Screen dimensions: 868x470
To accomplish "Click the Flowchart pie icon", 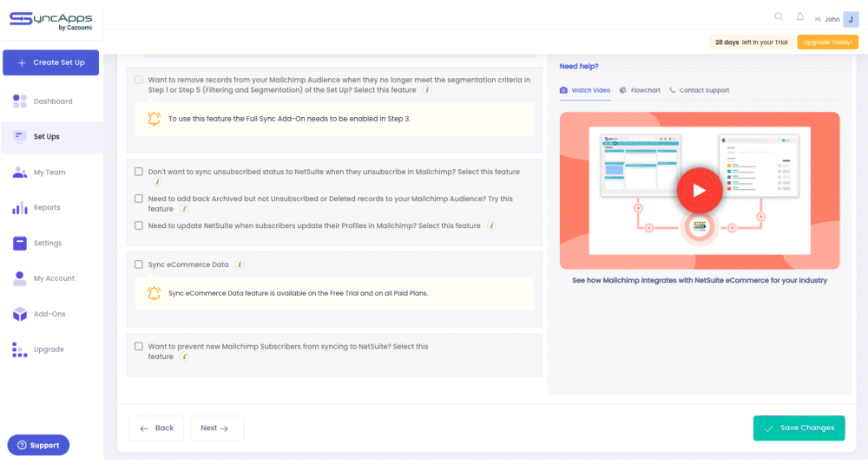I will tap(622, 90).
